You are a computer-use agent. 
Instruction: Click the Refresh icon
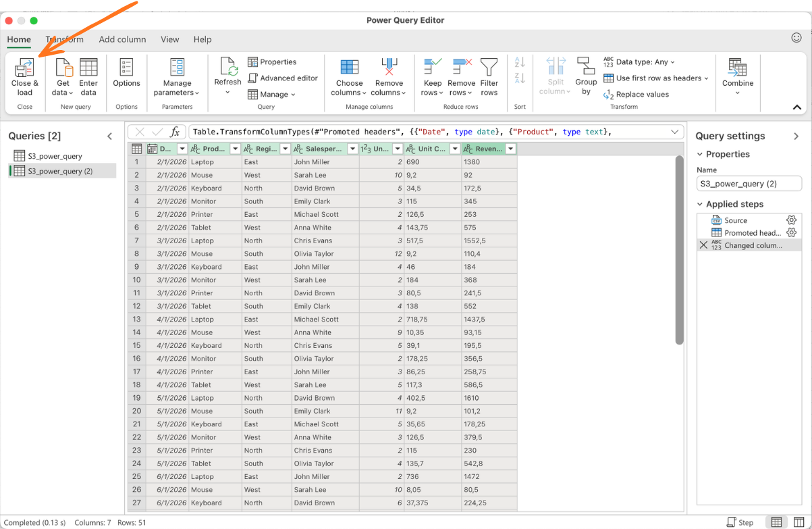tap(228, 68)
